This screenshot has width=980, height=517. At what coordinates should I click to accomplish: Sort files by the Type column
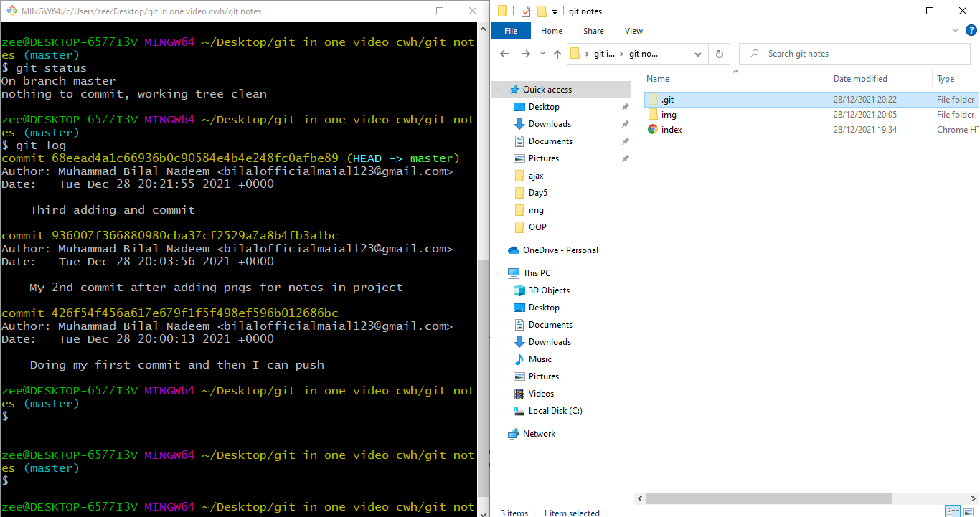click(956, 79)
